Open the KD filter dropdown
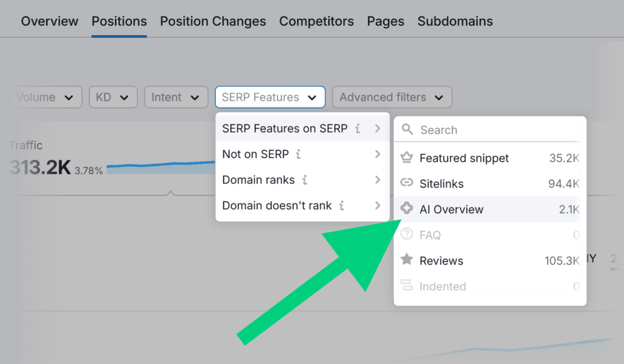 click(x=112, y=97)
